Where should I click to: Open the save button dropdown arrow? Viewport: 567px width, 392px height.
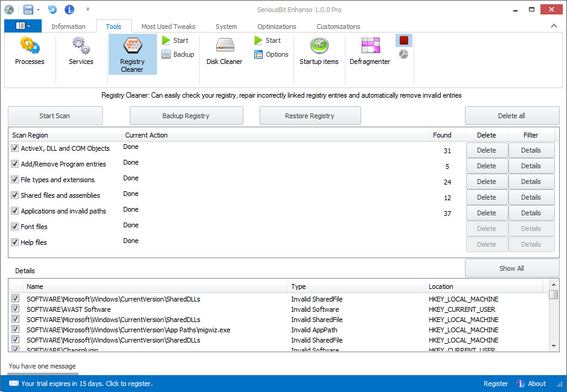click(x=38, y=10)
